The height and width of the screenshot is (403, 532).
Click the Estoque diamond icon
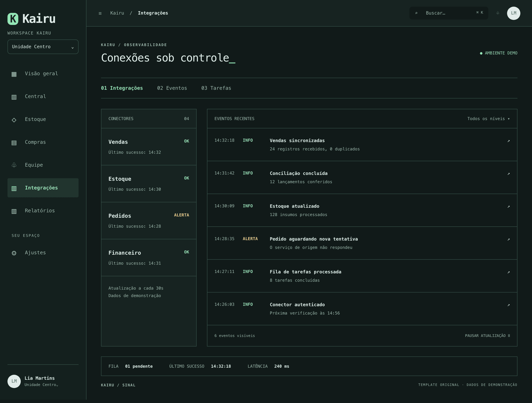coord(14,120)
